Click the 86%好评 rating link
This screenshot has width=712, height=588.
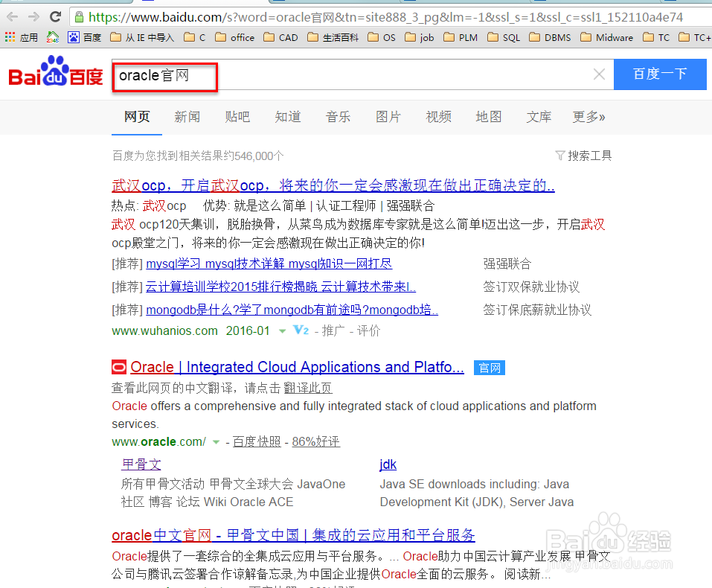(x=316, y=441)
